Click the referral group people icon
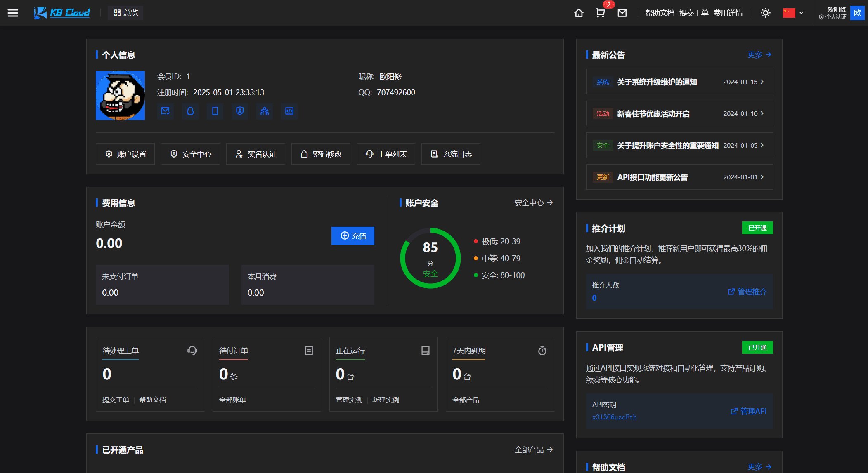868x473 pixels. [265, 111]
